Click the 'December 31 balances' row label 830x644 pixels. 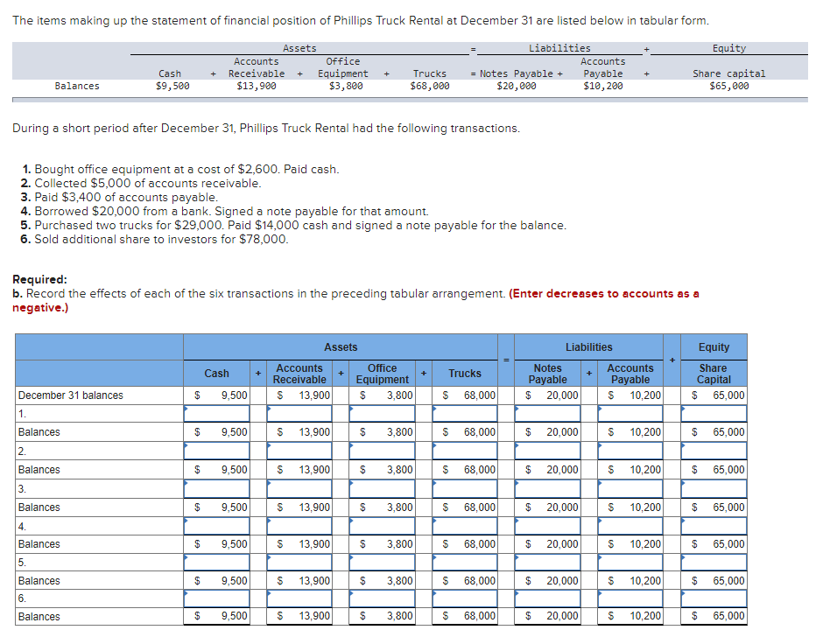coord(70,395)
